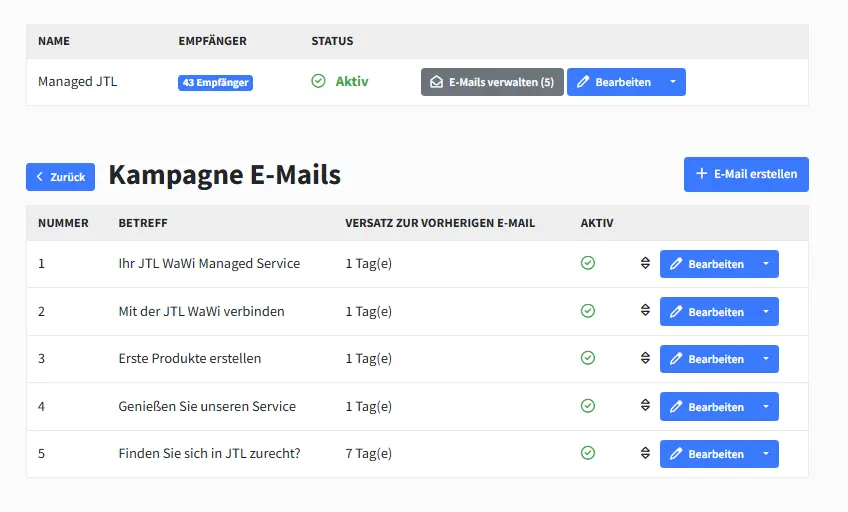This screenshot has height=512, width=848.
Task: Select the campaign name 'Managed JTL'
Action: click(77, 82)
